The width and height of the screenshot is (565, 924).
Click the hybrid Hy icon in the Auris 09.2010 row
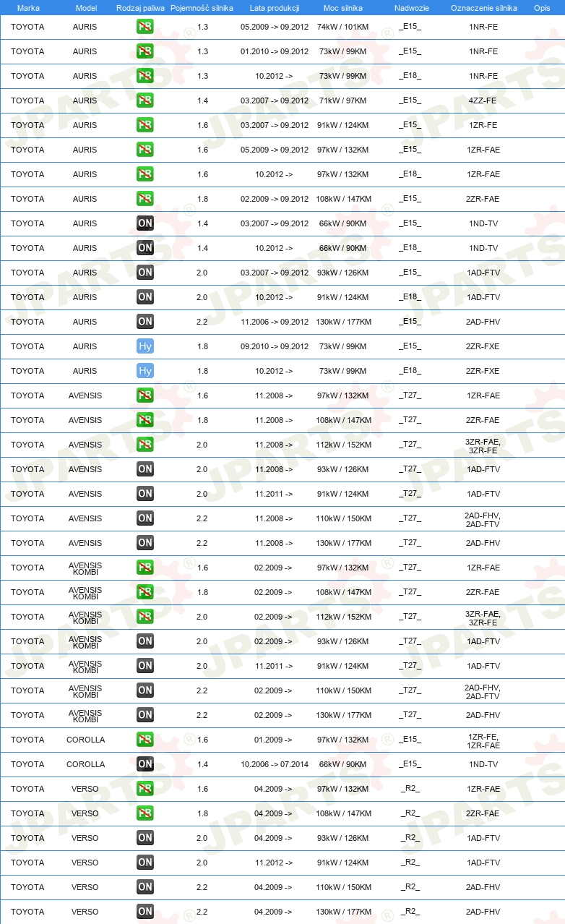[x=145, y=346]
